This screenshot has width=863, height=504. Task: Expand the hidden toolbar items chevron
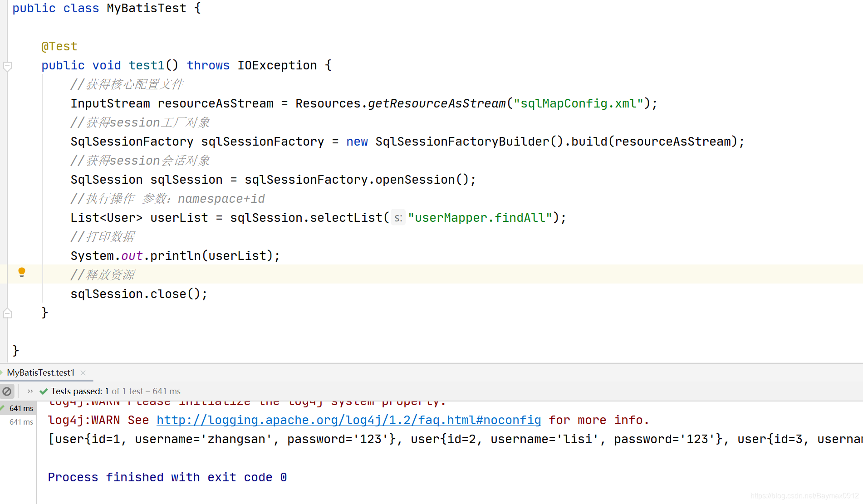30,391
